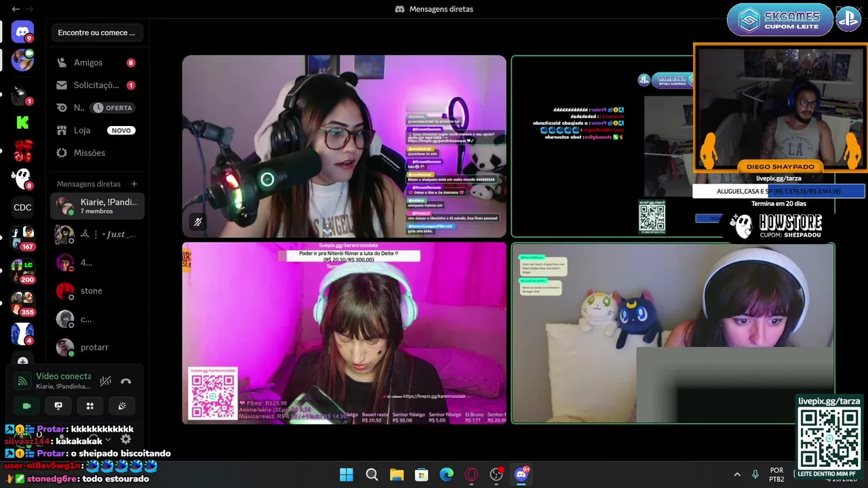Open direct message starting with c
Viewport: 868px width, 488px height.
coord(97,319)
